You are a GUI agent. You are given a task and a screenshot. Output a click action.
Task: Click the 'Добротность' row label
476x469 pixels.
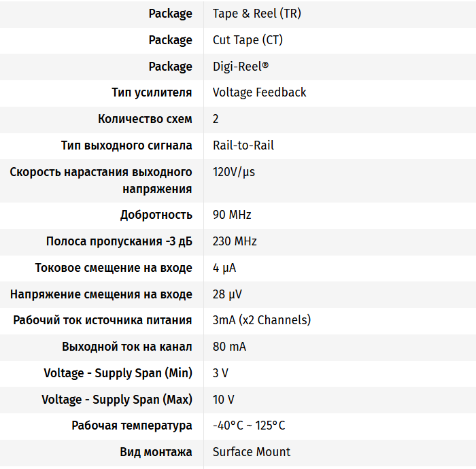[x=156, y=215]
